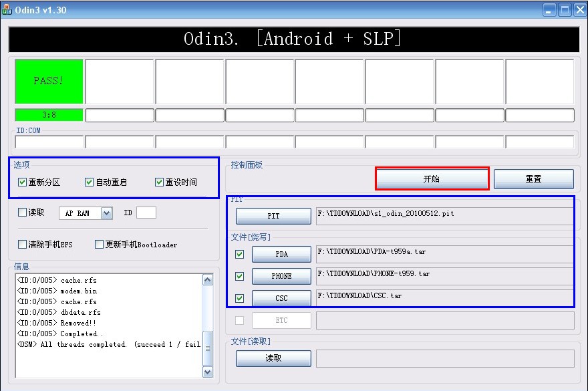Click the log scrollbar thumb
This screenshot has height=391, width=588.
[x=207, y=348]
